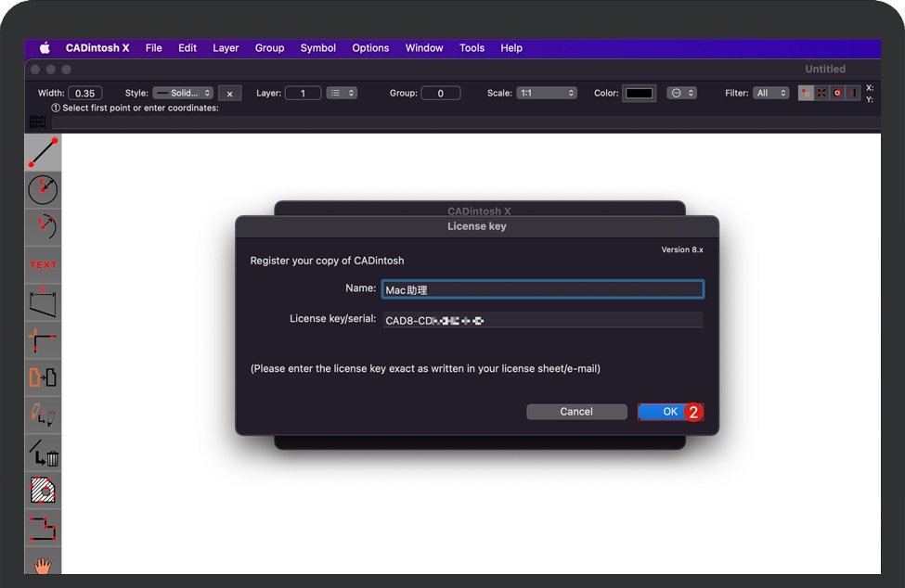The width and height of the screenshot is (905, 588).
Task: Open the CADintosh X application menu
Action: click(x=97, y=48)
